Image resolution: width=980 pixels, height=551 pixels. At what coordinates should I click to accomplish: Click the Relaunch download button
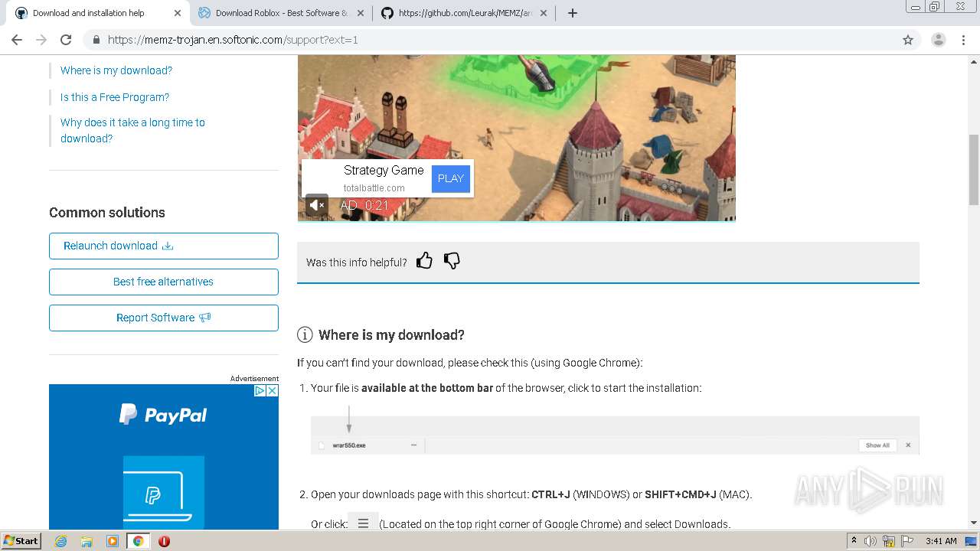(164, 246)
